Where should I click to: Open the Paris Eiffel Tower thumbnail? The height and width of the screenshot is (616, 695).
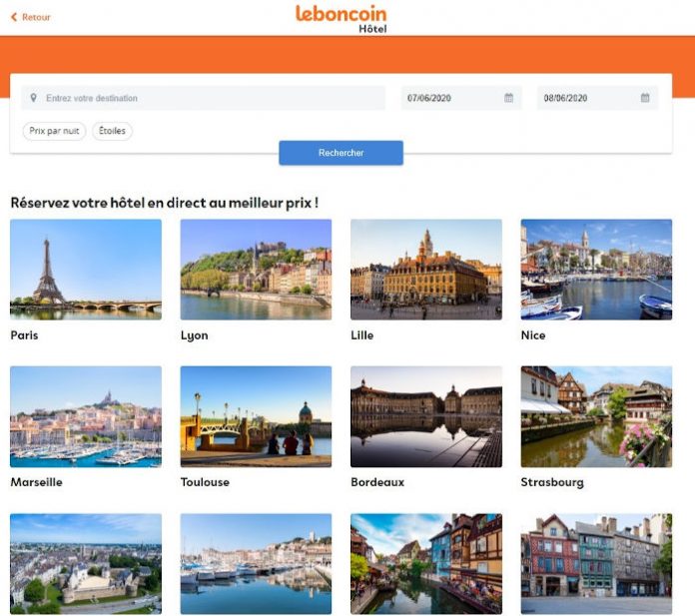click(x=86, y=269)
